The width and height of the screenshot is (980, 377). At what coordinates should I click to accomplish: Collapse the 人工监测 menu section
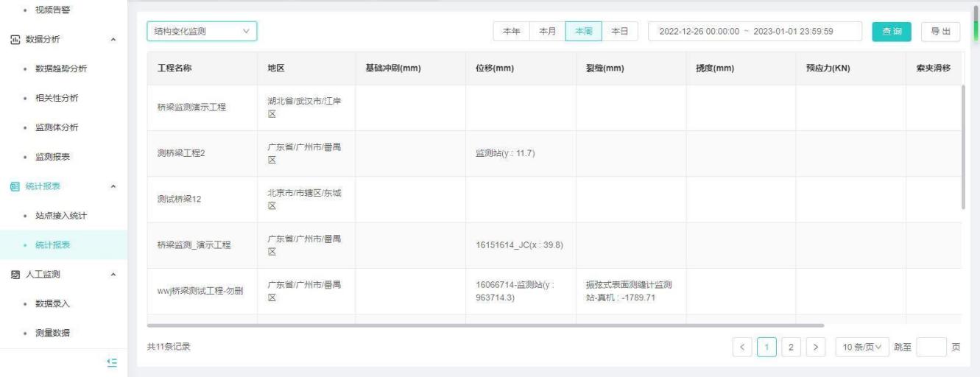112,275
